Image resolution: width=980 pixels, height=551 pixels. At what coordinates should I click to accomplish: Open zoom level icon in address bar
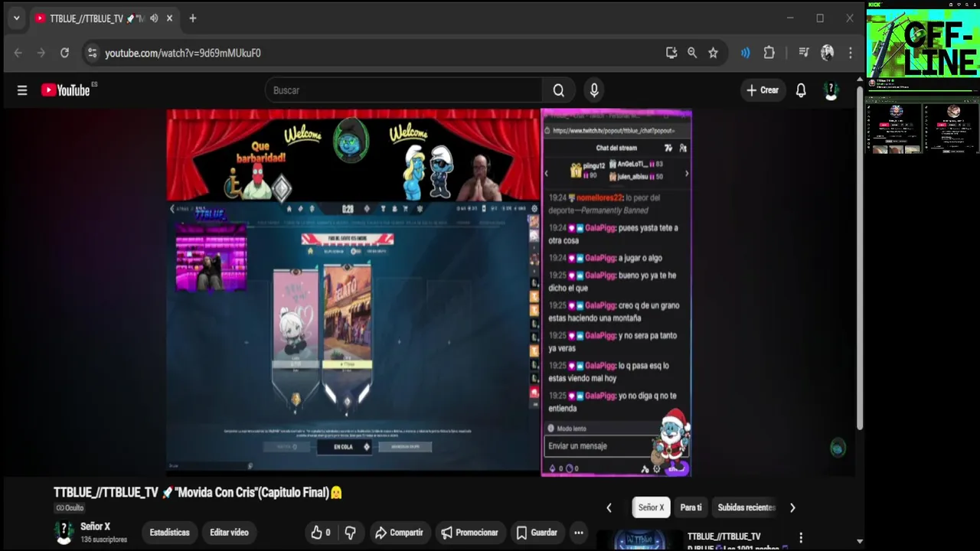[692, 53]
